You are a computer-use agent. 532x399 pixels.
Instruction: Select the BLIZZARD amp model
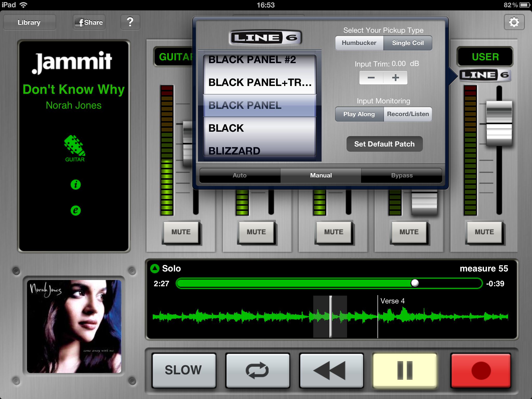[260, 150]
